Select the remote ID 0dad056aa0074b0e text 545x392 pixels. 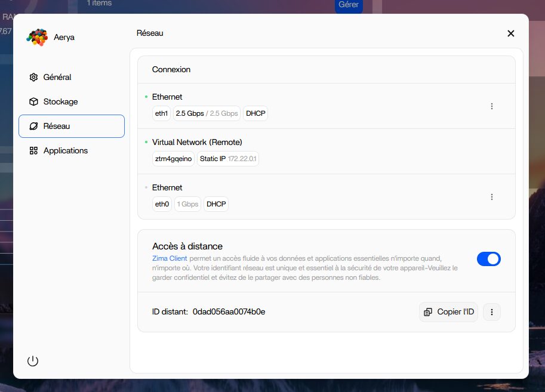(229, 312)
